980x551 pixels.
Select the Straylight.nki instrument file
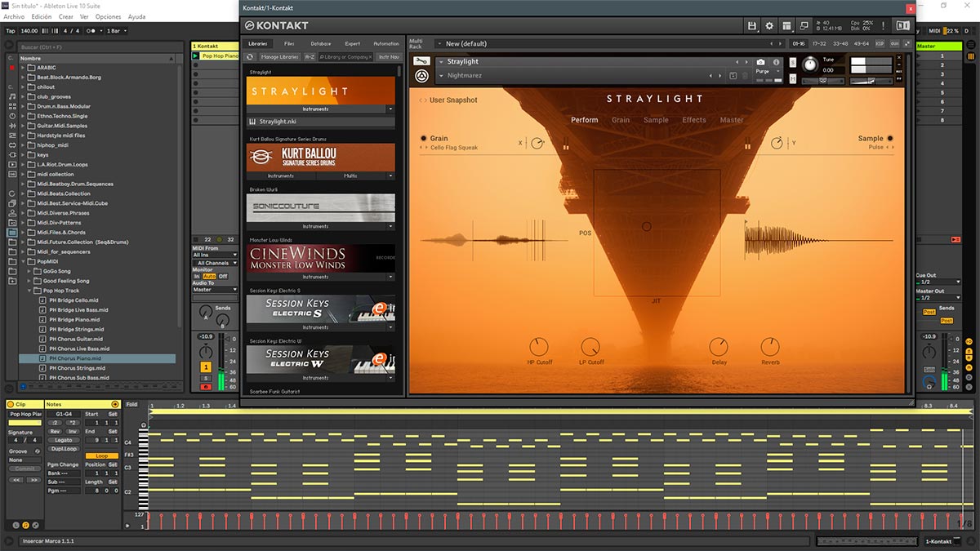coord(321,122)
